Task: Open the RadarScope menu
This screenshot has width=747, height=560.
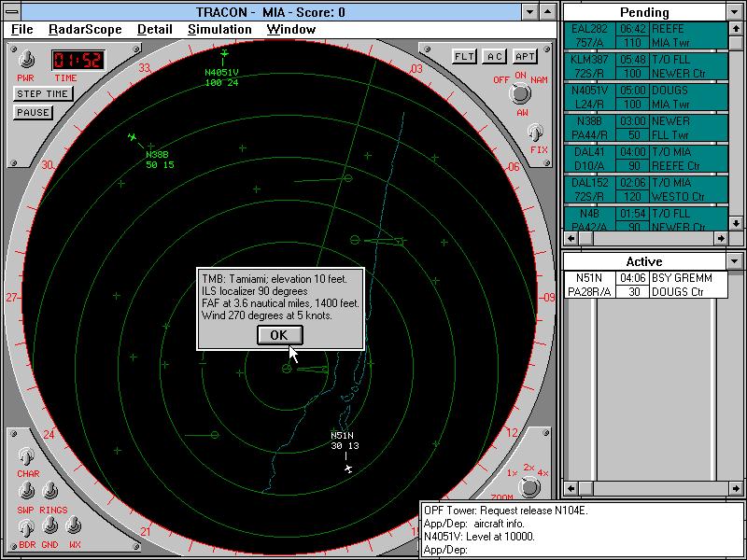Action: coord(85,30)
